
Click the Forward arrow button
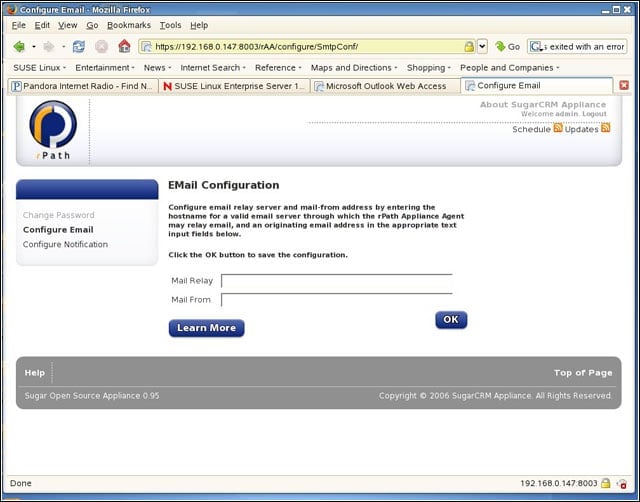pyautogui.click(x=49, y=47)
